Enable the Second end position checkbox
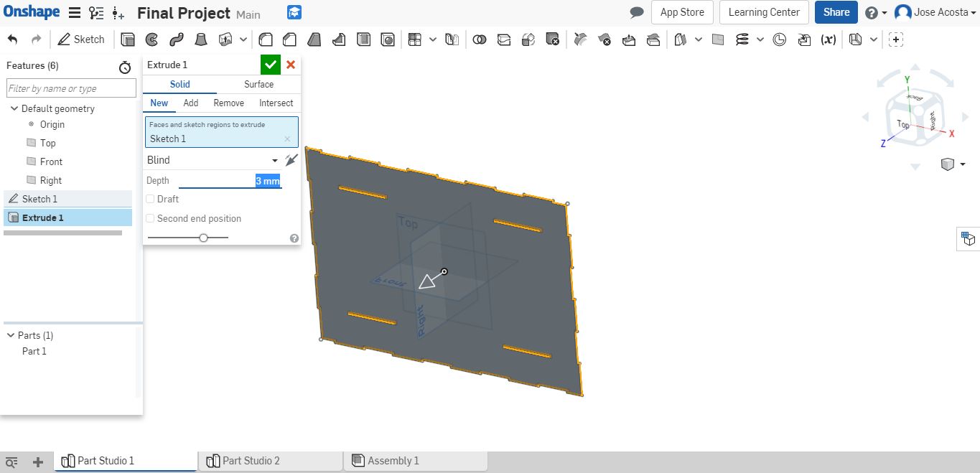The width and height of the screenshot is (980, 473). (150, 218)
